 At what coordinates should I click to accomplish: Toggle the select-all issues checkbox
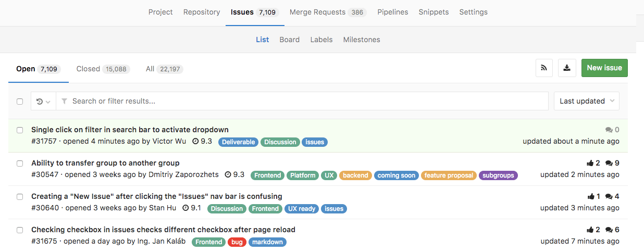20,102
